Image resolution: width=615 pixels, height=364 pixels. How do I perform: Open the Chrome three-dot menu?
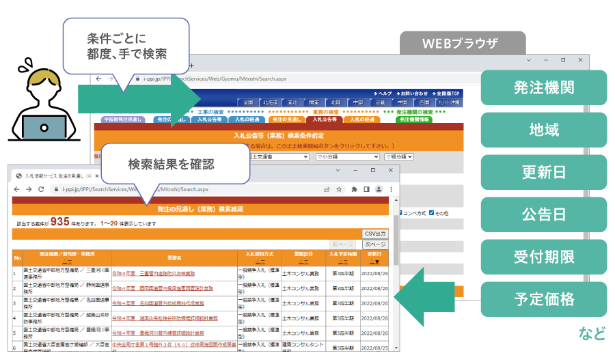pyautogui.click(x=391, y=189)
